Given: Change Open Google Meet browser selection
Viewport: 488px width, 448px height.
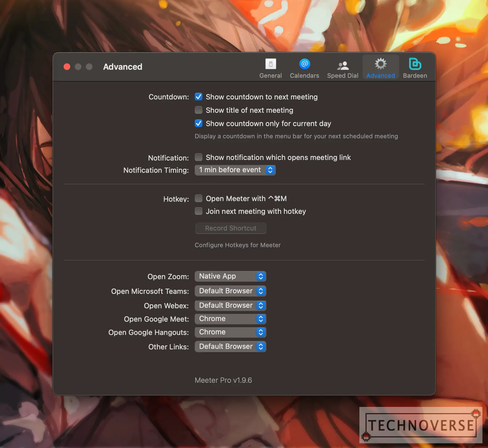Looking at the screenshot, I should pos(230,319).
